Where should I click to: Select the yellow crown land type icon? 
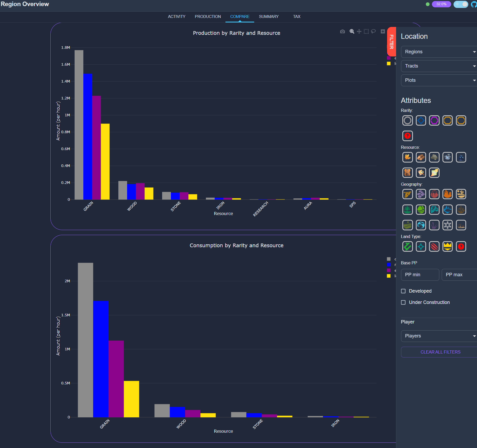[x=447, y=246]
